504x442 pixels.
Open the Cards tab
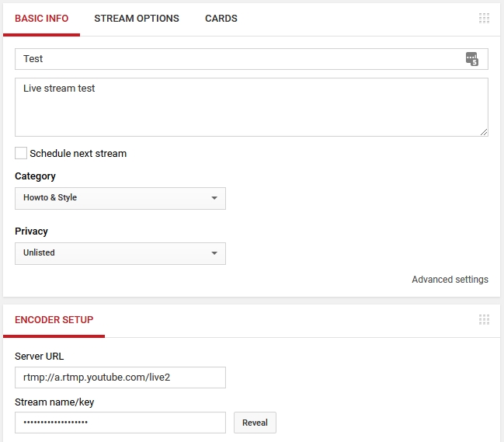[x=221, y=19]
